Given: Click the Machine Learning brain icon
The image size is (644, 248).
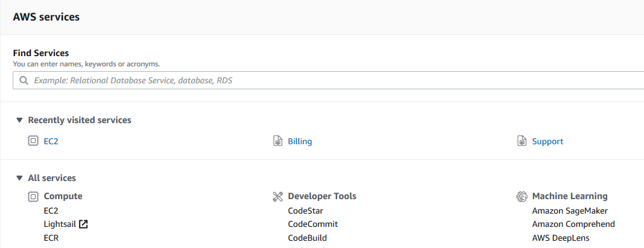Looking at the screenshot, I should [521, 196].
